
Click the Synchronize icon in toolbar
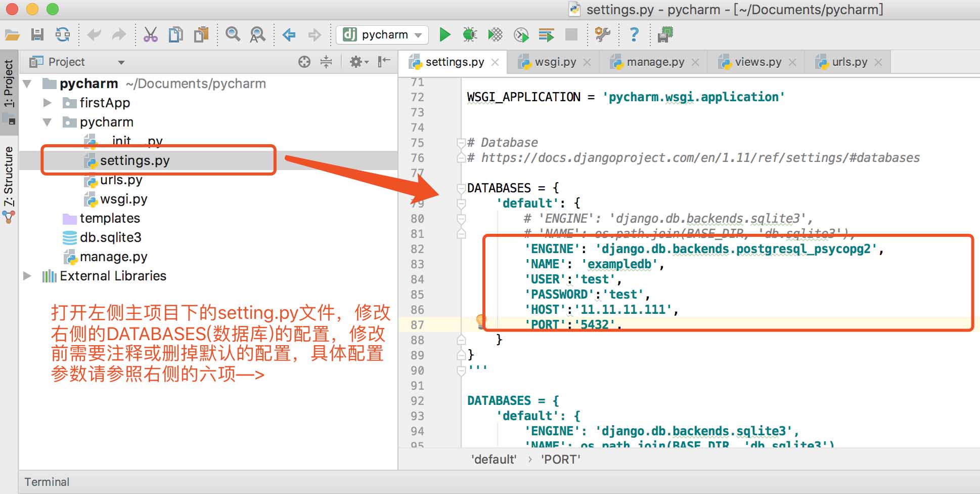[x=63, y=34]
